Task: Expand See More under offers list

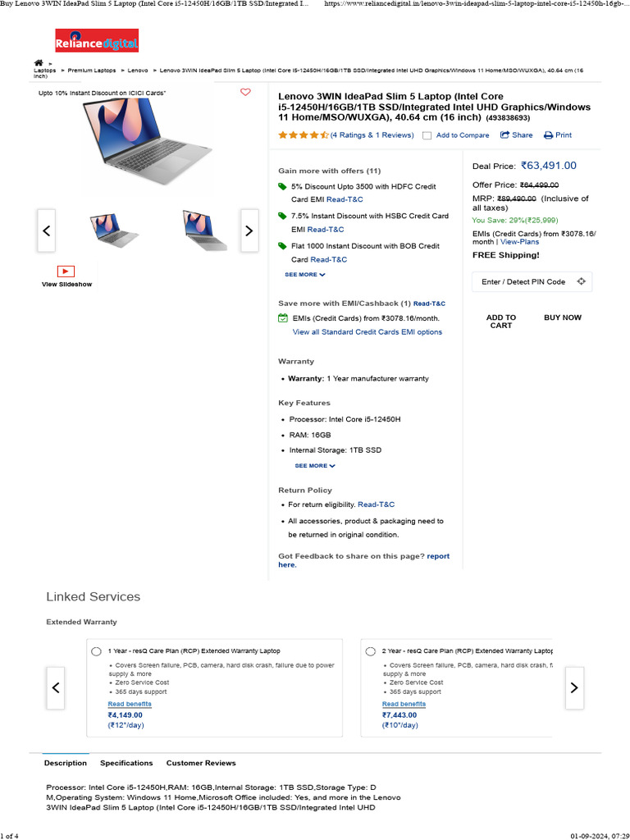Action: [305, 275]
